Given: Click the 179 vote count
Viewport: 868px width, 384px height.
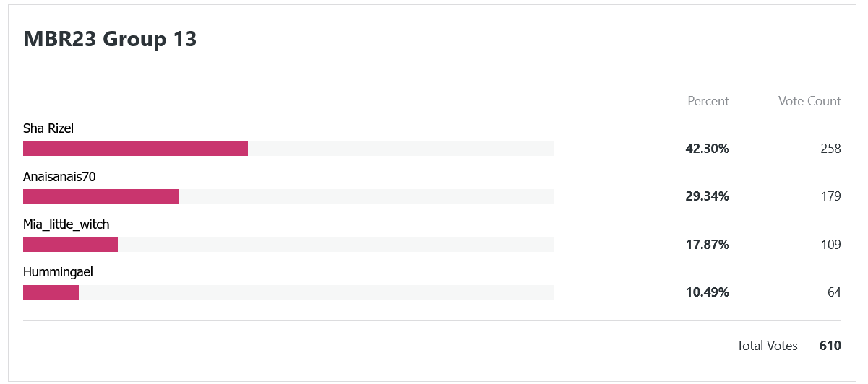Looking at the screenshot, I should click(830, 196).
